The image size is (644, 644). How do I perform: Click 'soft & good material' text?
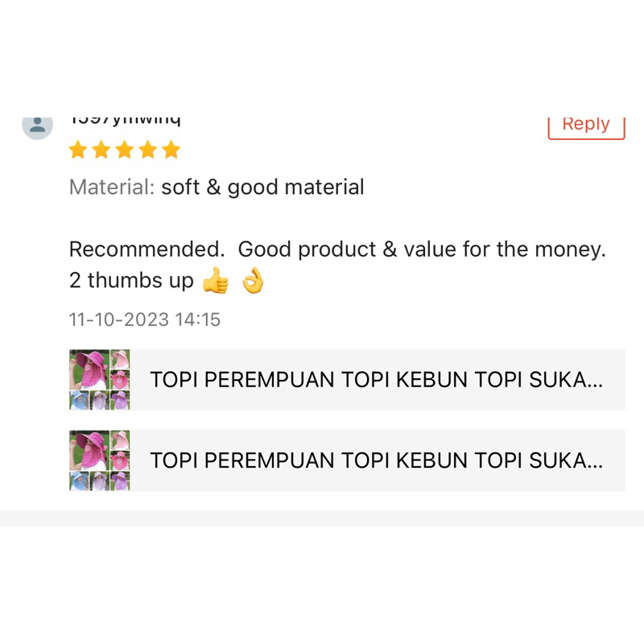point(263,188)
